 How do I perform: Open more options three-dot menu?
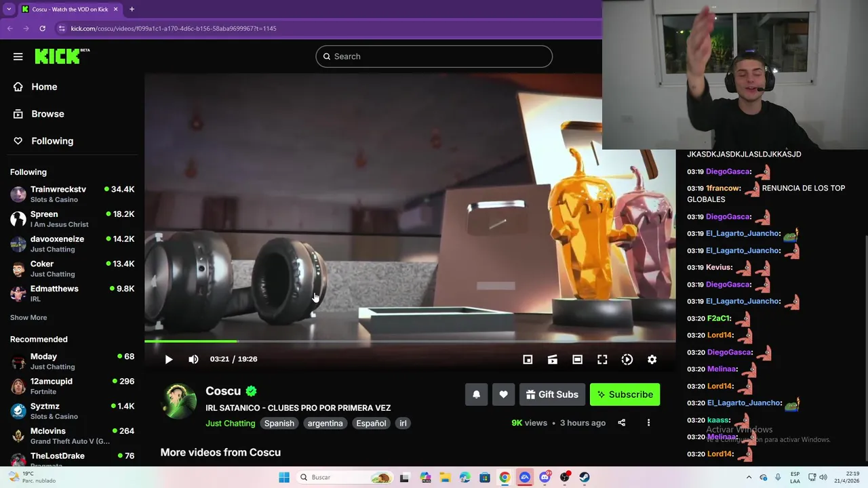648,423
